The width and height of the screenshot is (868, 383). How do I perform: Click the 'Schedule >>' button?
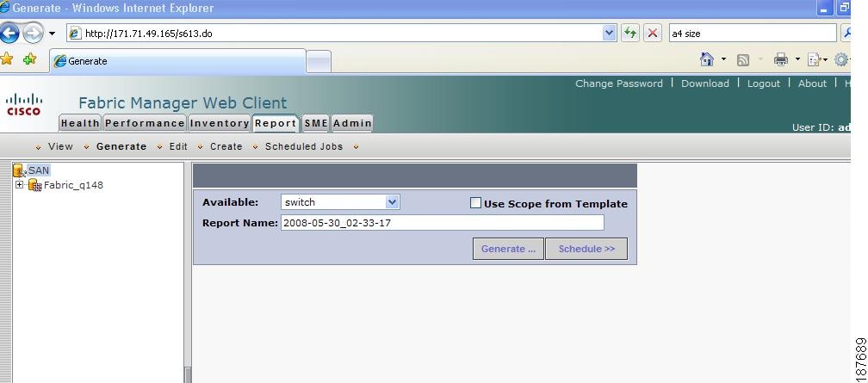click(x=586, y=249)
